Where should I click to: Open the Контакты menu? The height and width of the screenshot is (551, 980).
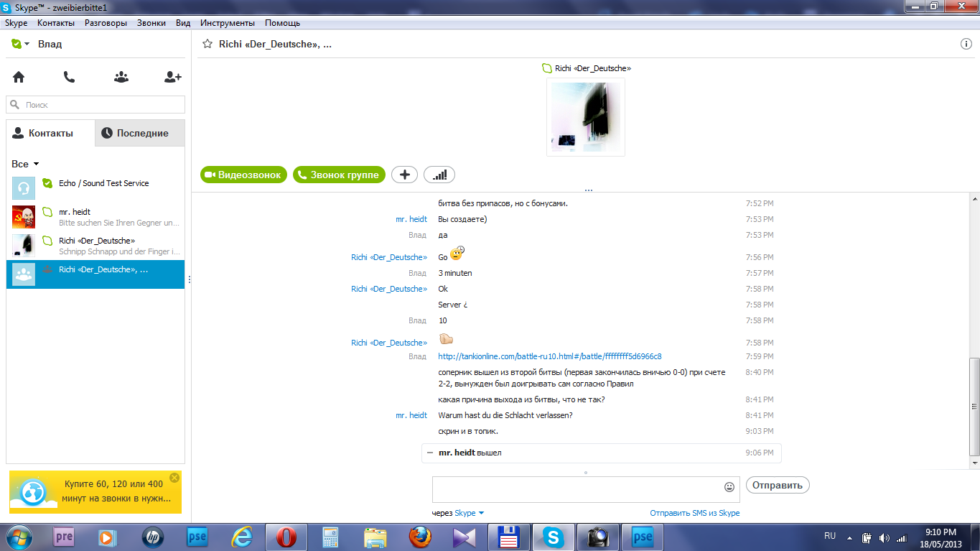(56, 23)
